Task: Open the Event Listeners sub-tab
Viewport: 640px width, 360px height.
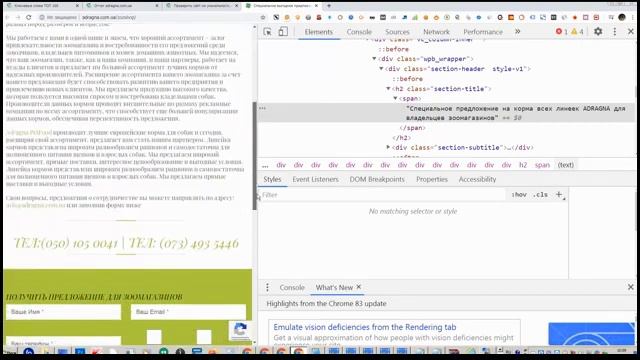Action: point(316,179)
